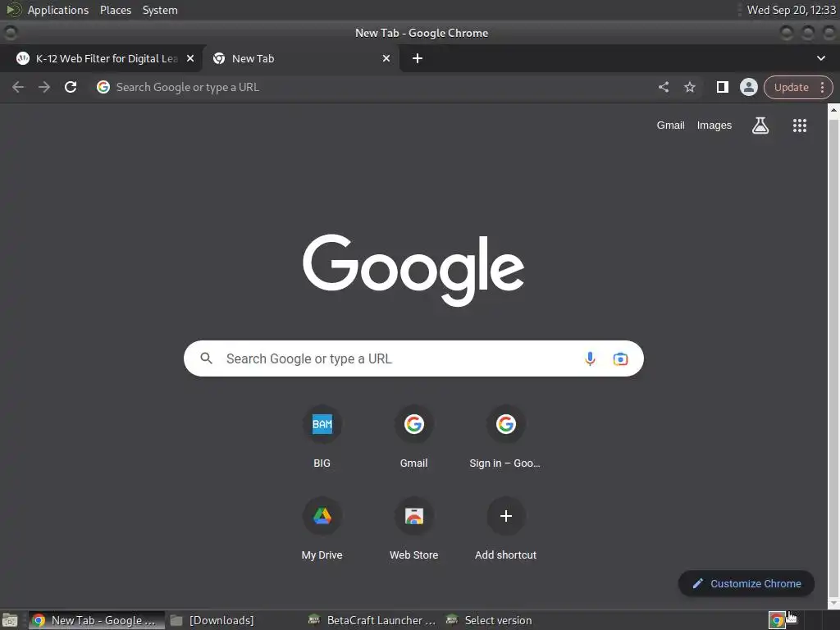Switch to BetaCraft Launcher taskbar window
Screen dimensions: 840x630
click(x=373, y=620)
